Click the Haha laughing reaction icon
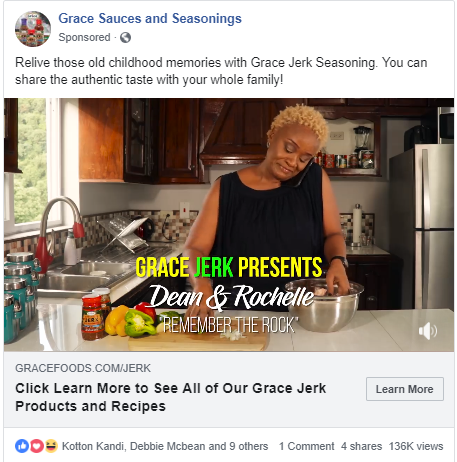 (51, 446)
